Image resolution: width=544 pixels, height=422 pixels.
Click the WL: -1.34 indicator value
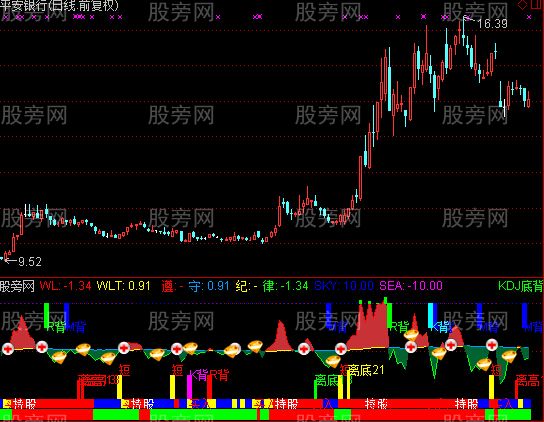[66, 286]
